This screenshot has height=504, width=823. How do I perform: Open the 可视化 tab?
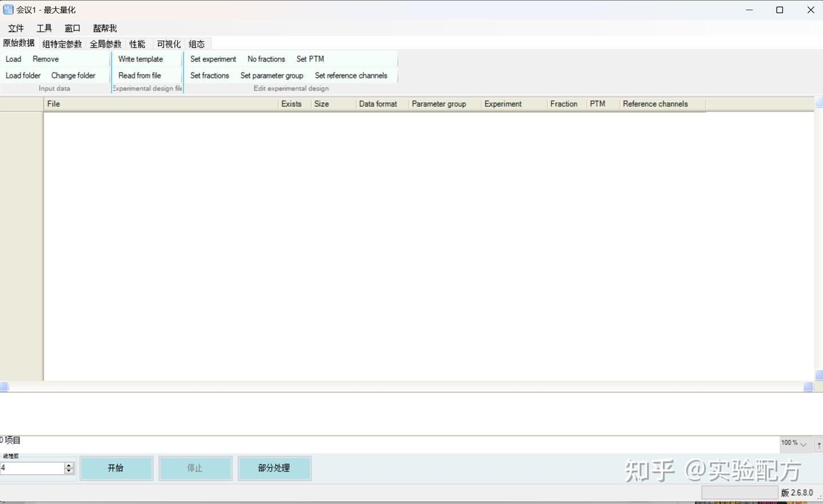167,43
